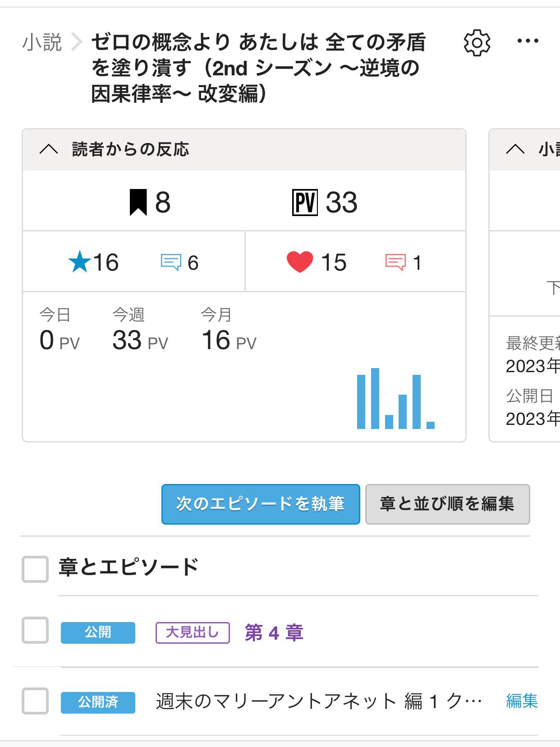This screenshot has width=560, height=747.
Task: Click 次のエピソードを執筆 button
Action: tap(261, 504)
